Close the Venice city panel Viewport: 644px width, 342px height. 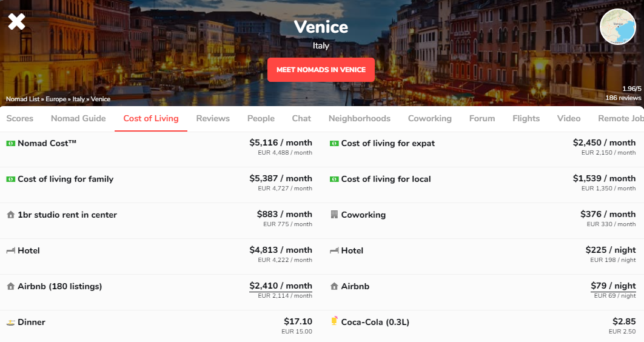coord(16,22)
